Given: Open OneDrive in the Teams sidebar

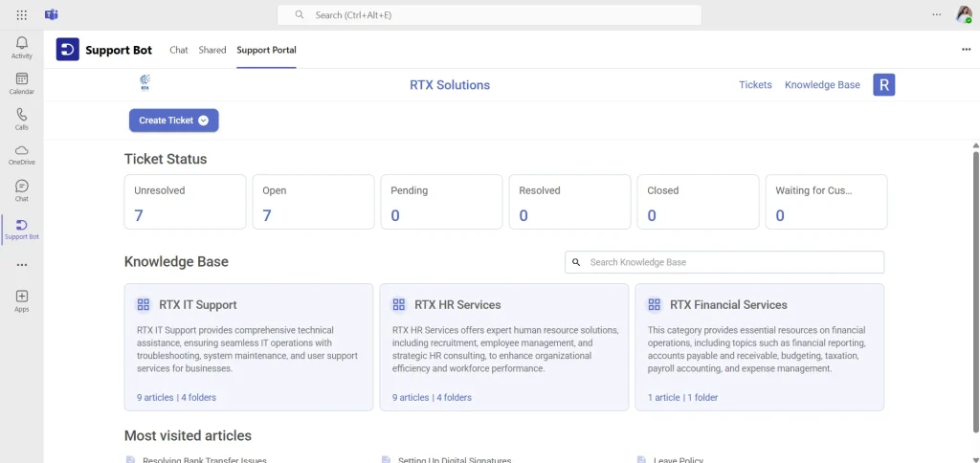Looking at the screenshot, I should [22, 154].
